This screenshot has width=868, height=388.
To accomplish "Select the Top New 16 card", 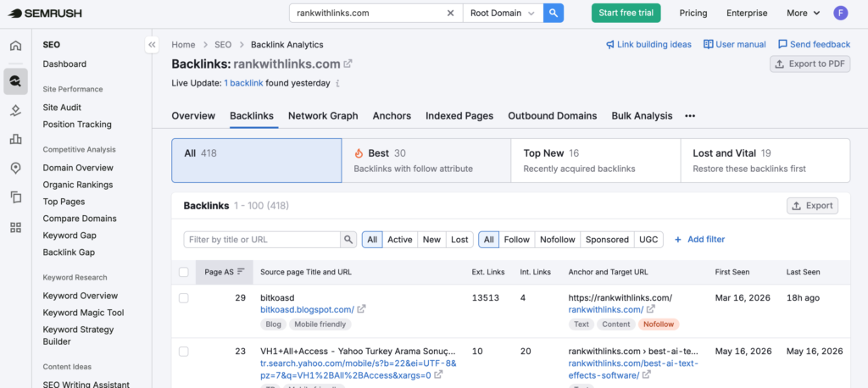I will coord(596,160).
